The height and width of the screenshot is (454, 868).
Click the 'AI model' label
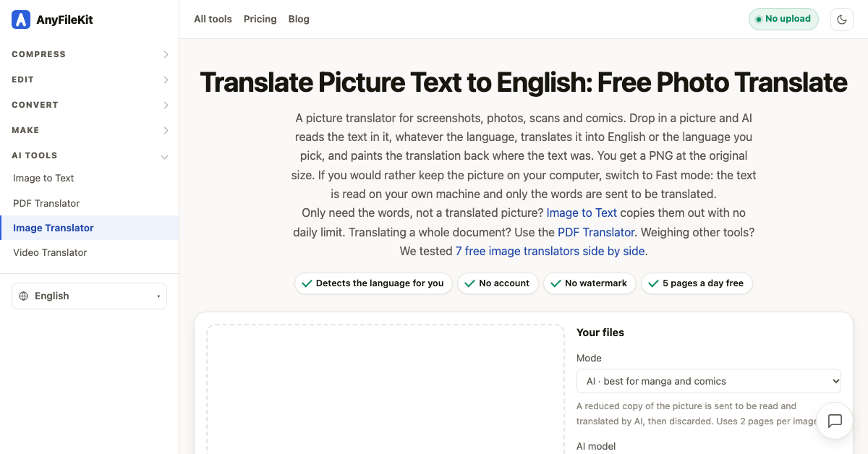click(x=596, y=446)
